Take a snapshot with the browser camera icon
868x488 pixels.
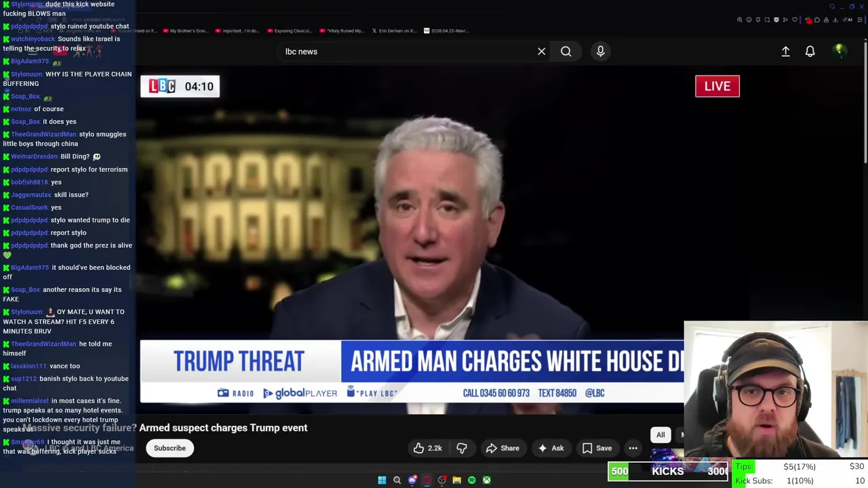[x=767, y=20]
